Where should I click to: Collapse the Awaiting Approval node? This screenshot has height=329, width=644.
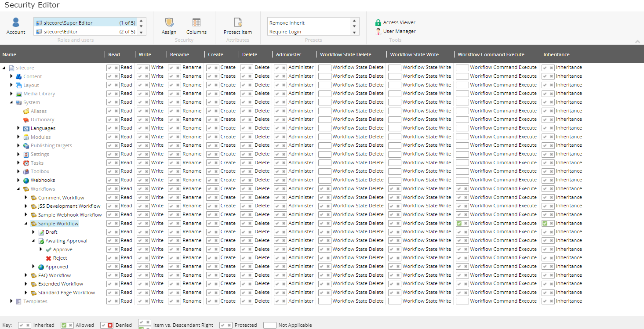[33, 241]
